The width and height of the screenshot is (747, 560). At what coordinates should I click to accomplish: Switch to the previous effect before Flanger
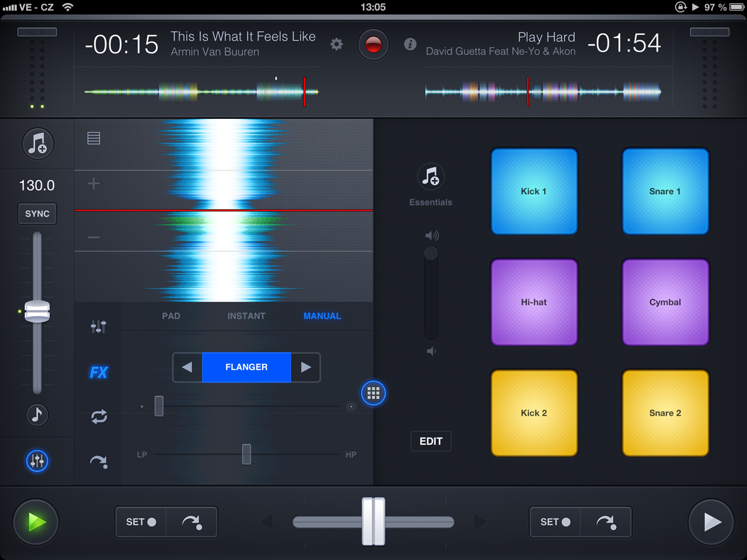point(187,367)
